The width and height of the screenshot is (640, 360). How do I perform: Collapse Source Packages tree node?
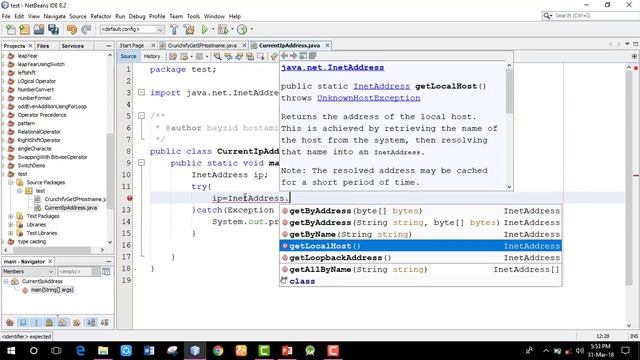(x=11, y=182)
